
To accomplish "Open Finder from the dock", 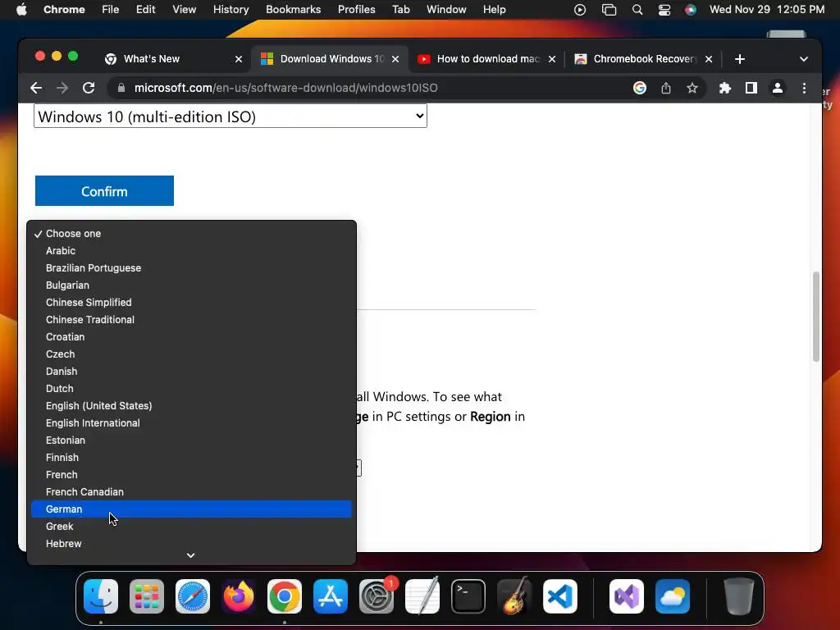I will coord(101,596).
